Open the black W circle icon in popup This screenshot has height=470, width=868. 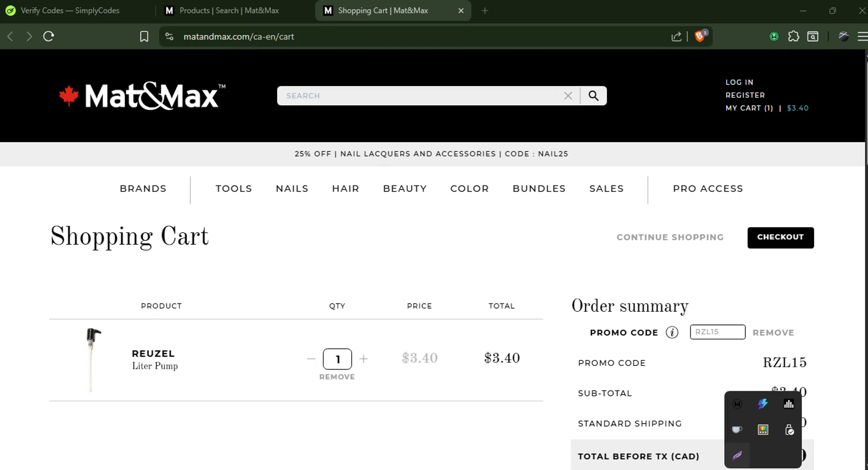click(737, 404)
